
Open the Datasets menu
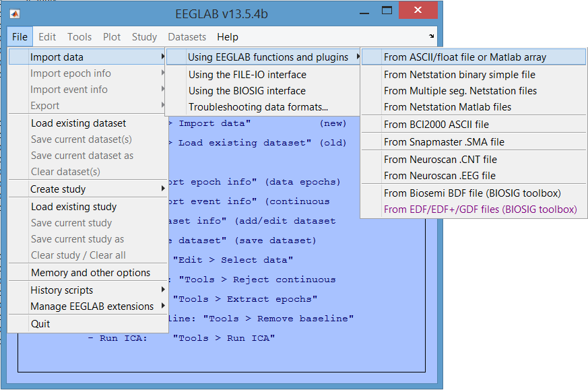pos(187,37)
